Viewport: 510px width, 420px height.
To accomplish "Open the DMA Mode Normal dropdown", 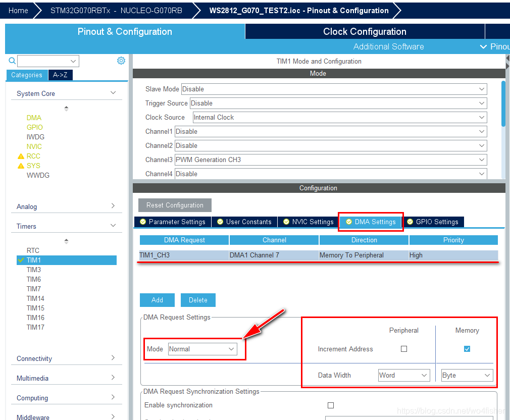I will point(202,349).
